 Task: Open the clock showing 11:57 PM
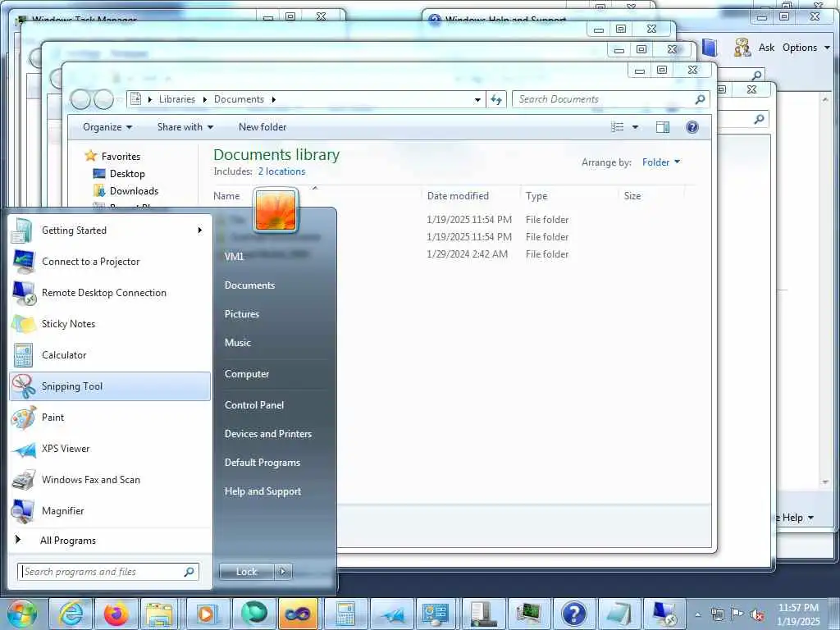click(x=798, y=614)
